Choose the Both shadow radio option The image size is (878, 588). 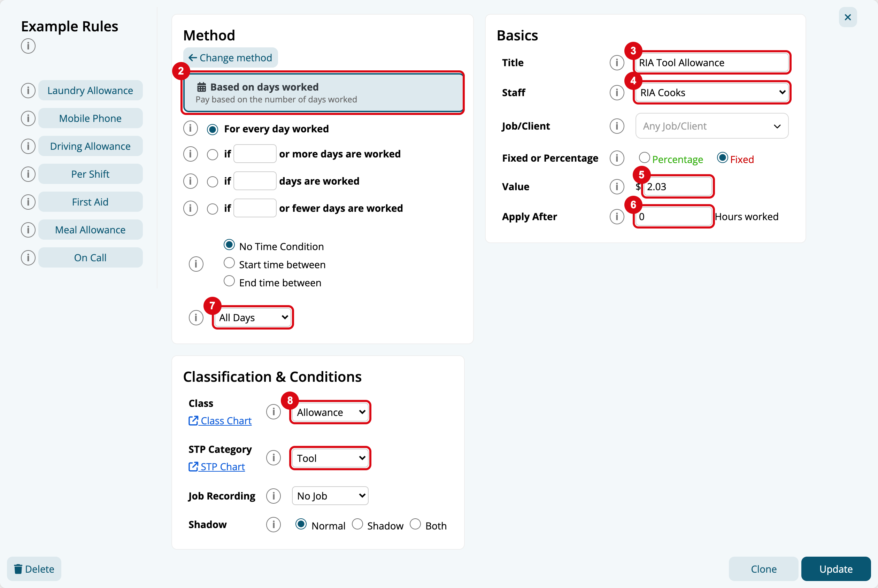(415, 524)
